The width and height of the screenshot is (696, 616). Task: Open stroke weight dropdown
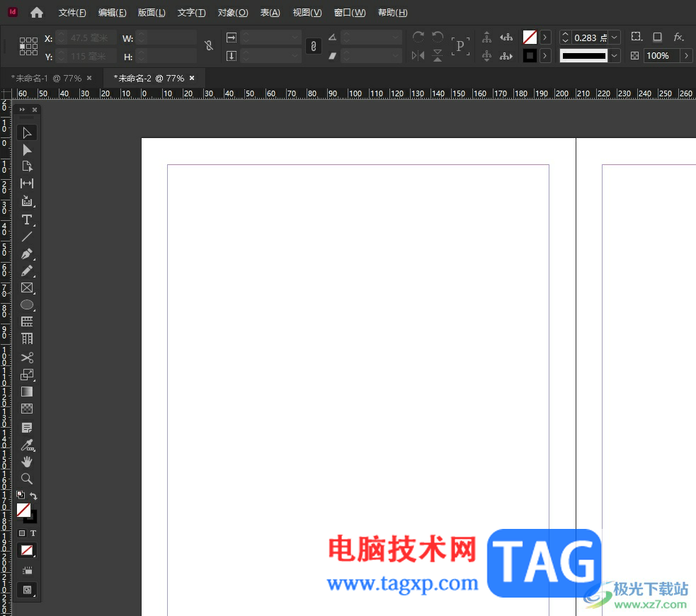pyautogui.click(x=615, y=38)
